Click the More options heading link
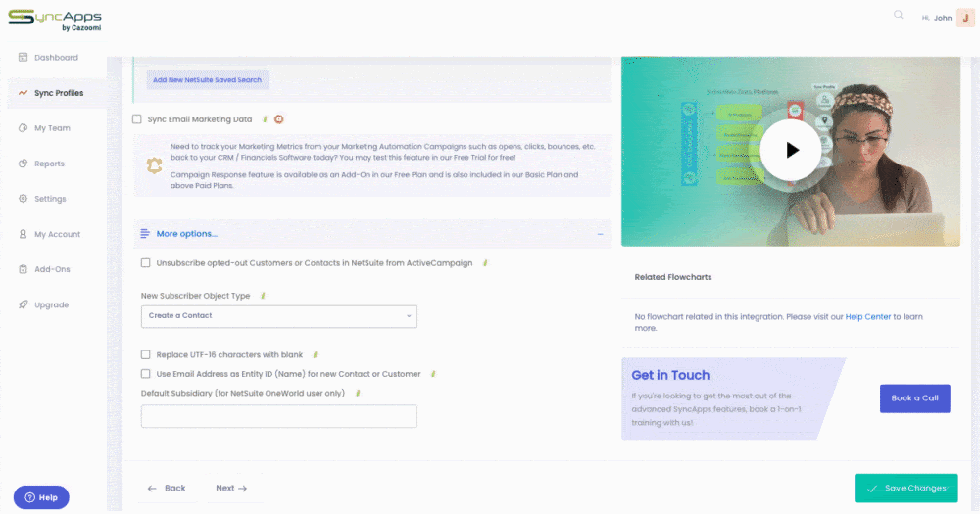Screen dimensions: 980x514 [x=186, y=234]
